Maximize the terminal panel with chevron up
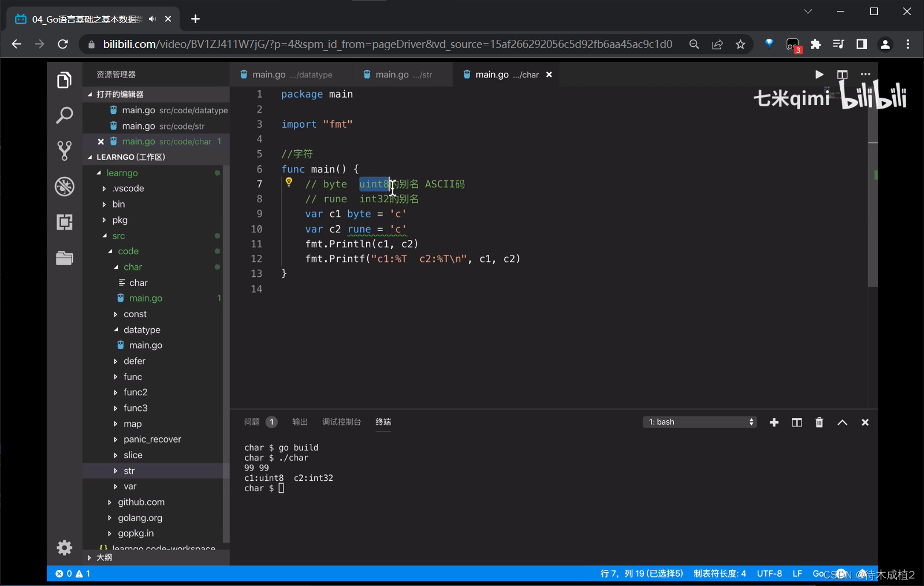The image size is (924, 586). [x=843, y=422]
